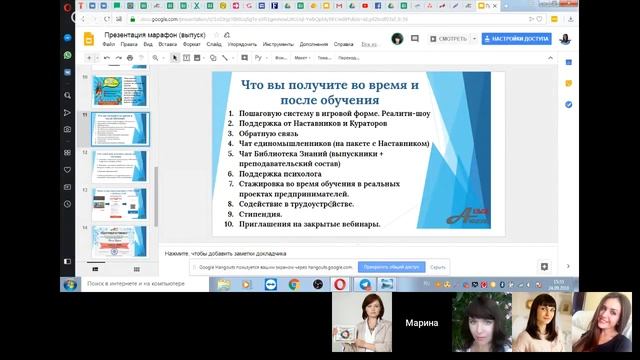The image size is (640, 360).
Task: Star the presentation title
Action: 216,35
